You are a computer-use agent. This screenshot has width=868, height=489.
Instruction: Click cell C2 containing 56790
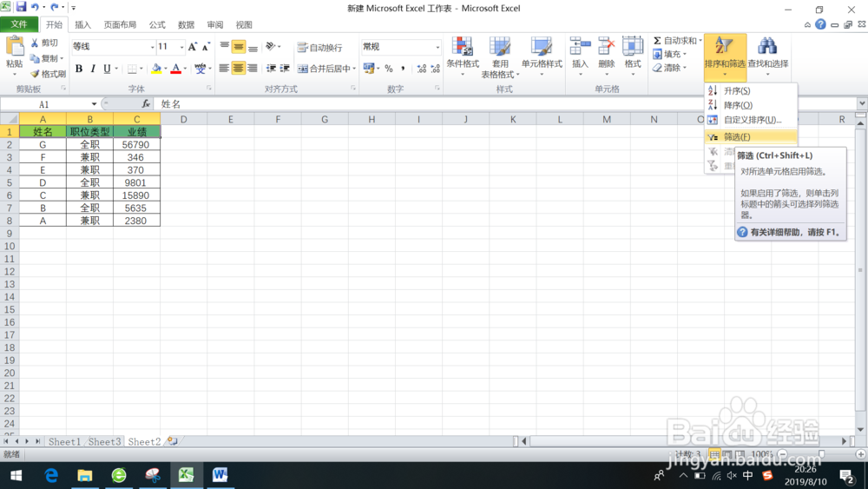[136, 144]
